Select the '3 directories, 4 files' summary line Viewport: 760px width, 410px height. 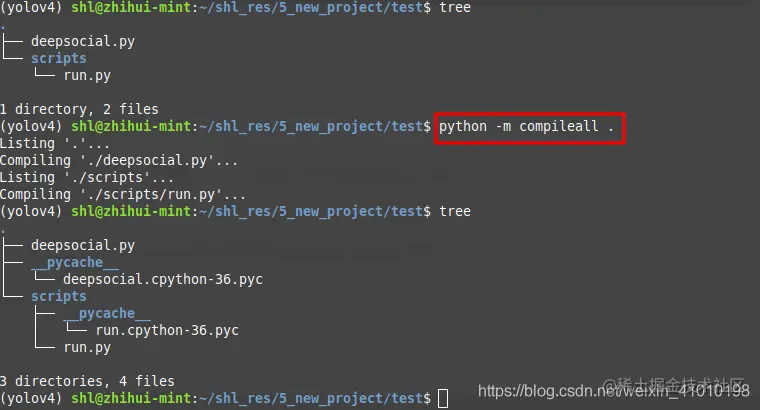pos(87,381)
